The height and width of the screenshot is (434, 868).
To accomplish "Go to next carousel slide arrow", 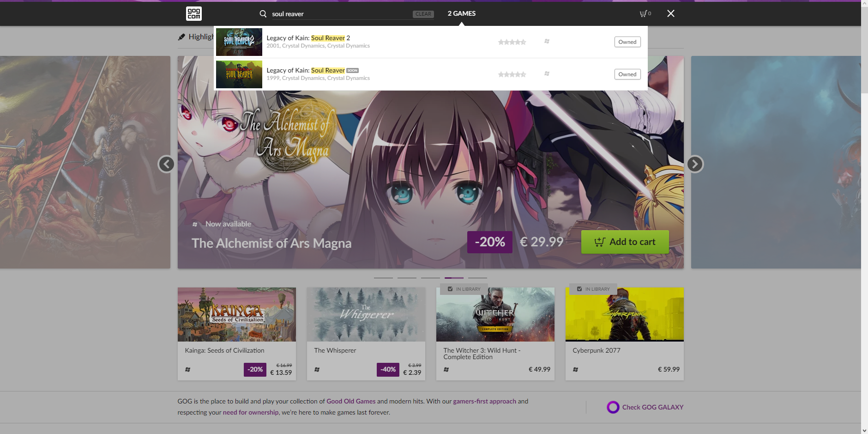I will [x=695, y=164].
